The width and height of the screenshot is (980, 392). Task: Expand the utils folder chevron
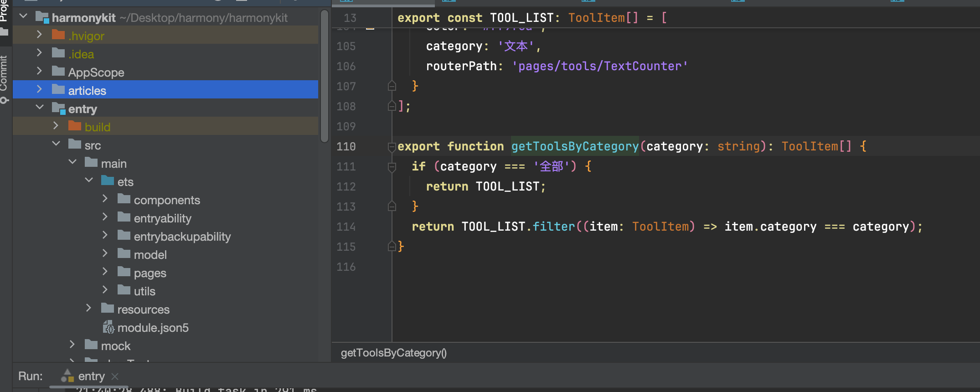tap(105, 290)
